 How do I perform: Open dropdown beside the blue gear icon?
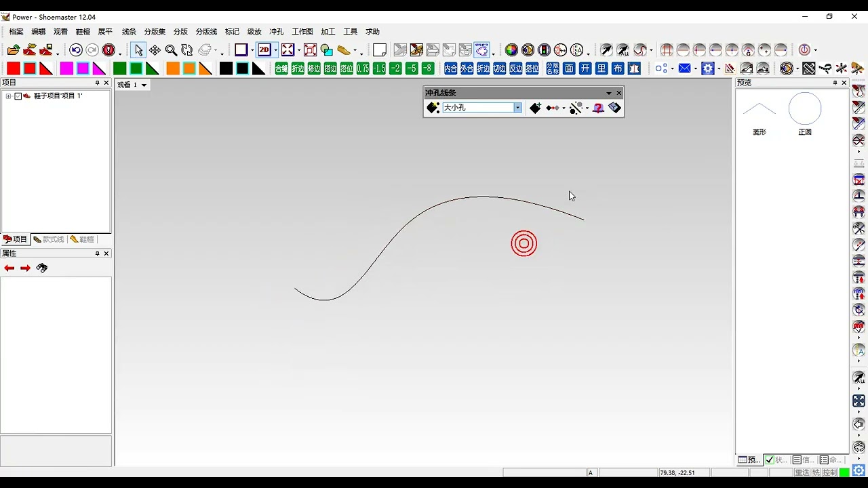click(719, 69)
